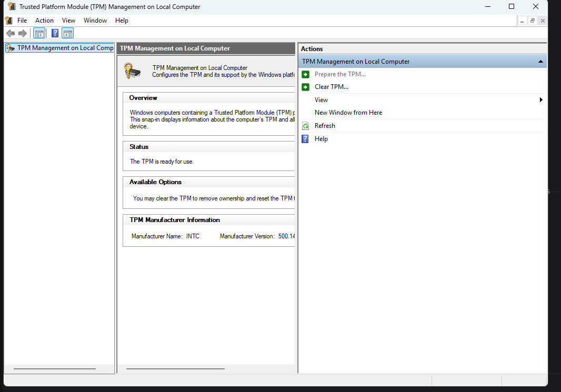
Task: Click the Available Options heading
Action: 156,182
